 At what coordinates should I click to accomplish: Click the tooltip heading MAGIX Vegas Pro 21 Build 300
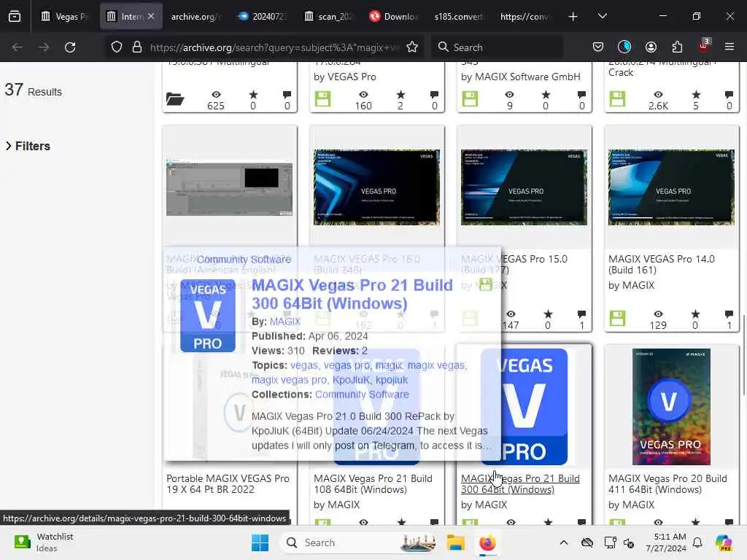(x=352, y=295)
